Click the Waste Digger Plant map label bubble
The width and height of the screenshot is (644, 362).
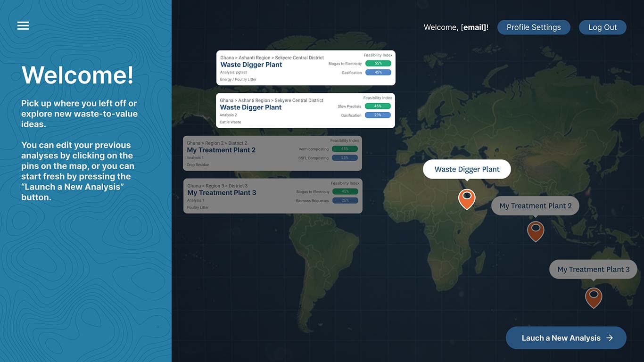[x=467, y=169]
